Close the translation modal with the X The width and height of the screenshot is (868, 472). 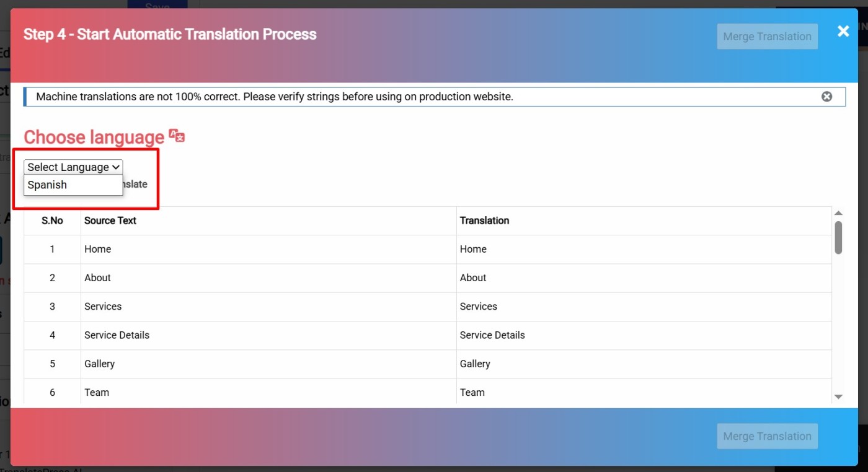pyautogui.click(x=843, y=32)
